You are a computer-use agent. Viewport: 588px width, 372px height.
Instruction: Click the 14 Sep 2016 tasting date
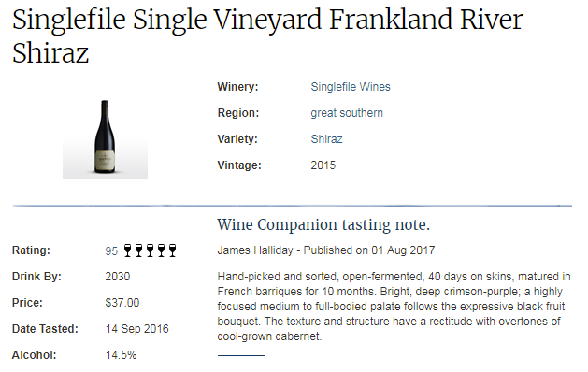(136, 329)
